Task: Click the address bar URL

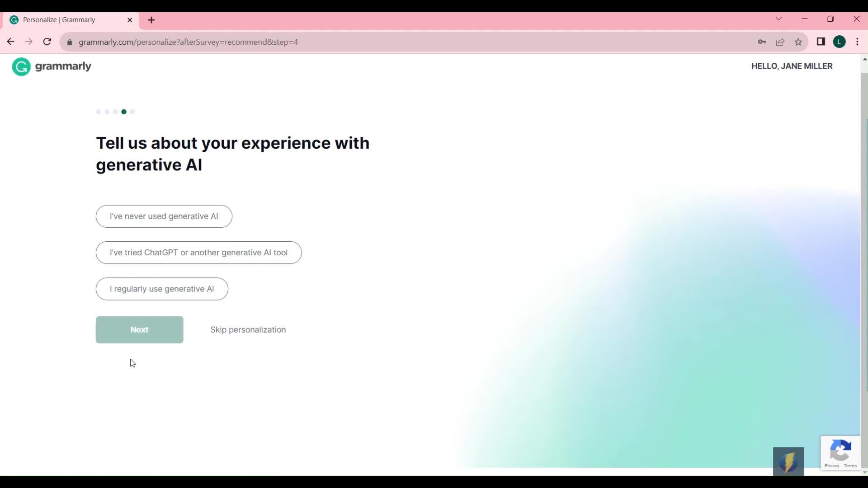Action: point(188,42)
